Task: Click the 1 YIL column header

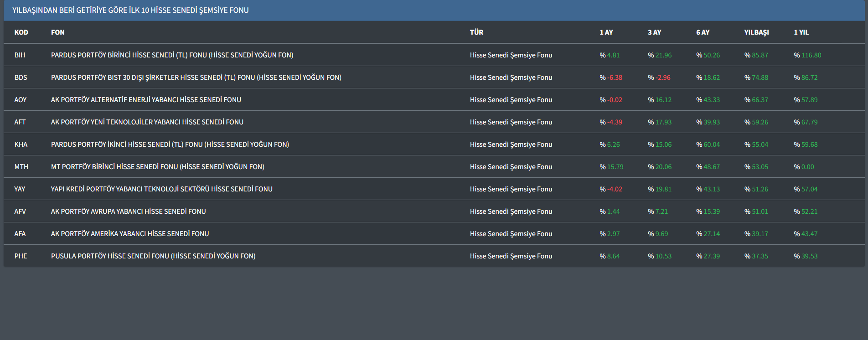Action: pyautogui.click(x=801, y=32)
